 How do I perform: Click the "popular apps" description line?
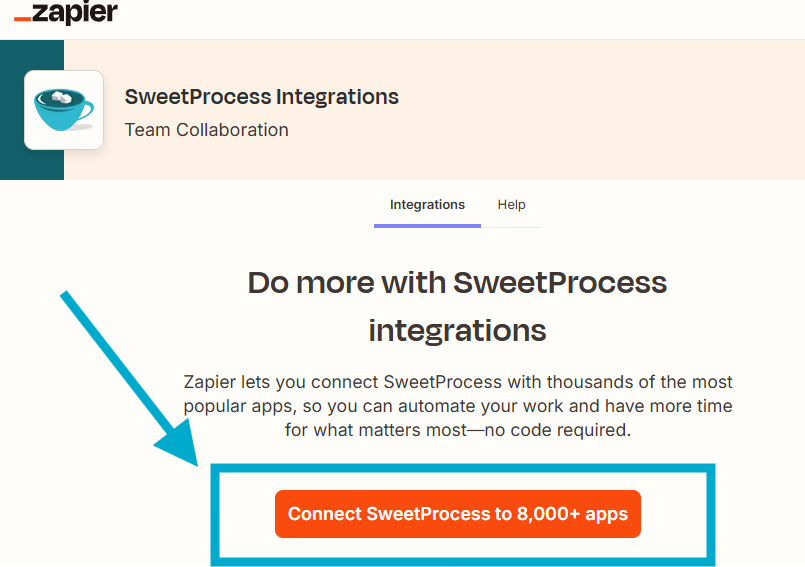click(x=458, y=407)
